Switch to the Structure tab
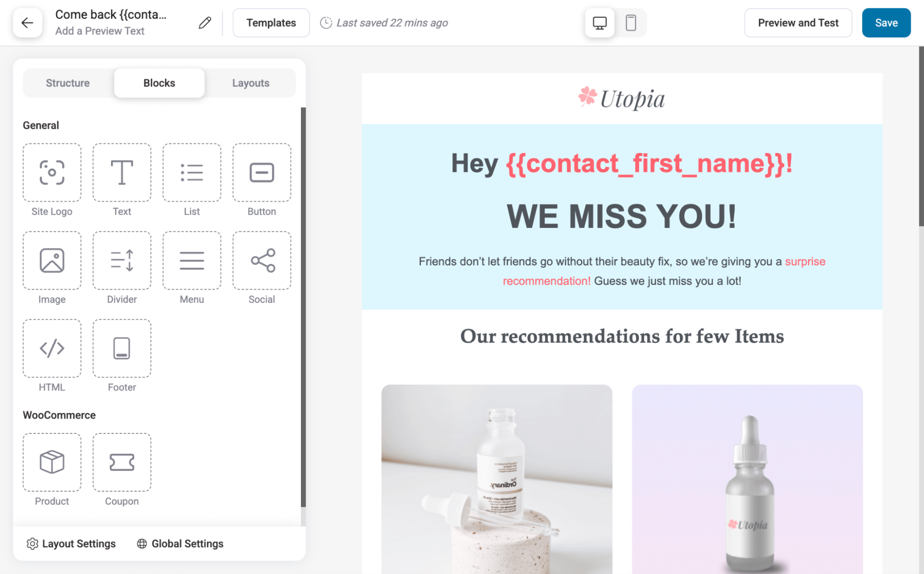 coord(67,83)
